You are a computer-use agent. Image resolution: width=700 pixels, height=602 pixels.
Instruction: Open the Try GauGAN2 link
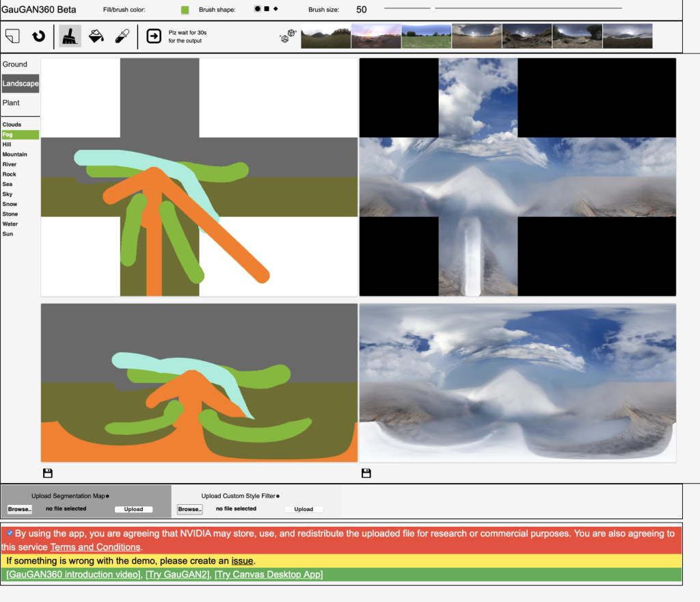point(178,575)
